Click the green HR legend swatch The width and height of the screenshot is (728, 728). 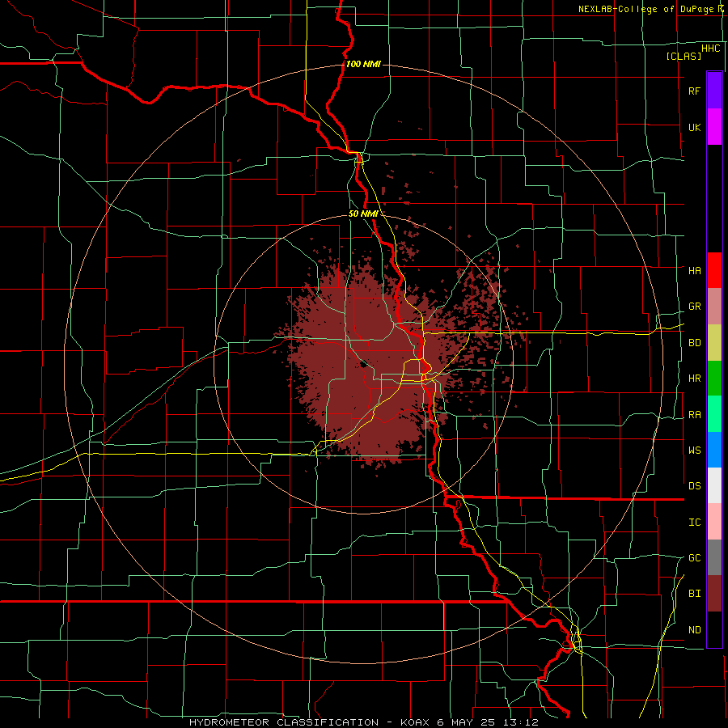click(714, 379)
